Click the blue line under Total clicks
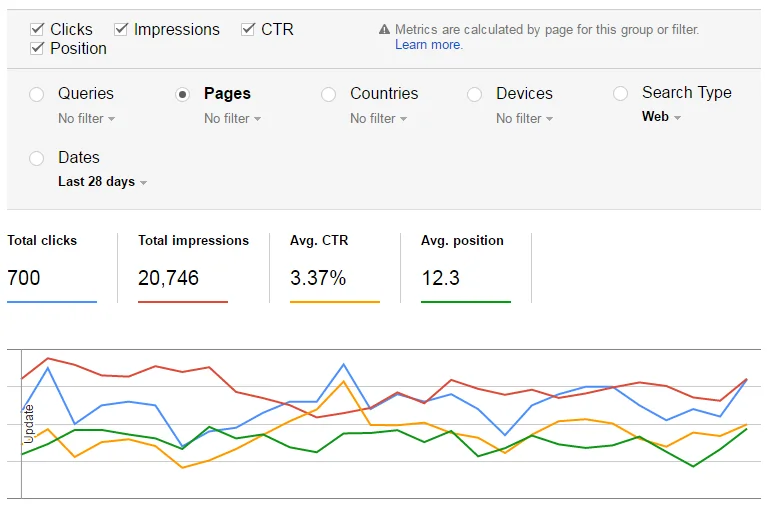Image resolution: width=767 pixels, height=505 pixels. [52, 302]
